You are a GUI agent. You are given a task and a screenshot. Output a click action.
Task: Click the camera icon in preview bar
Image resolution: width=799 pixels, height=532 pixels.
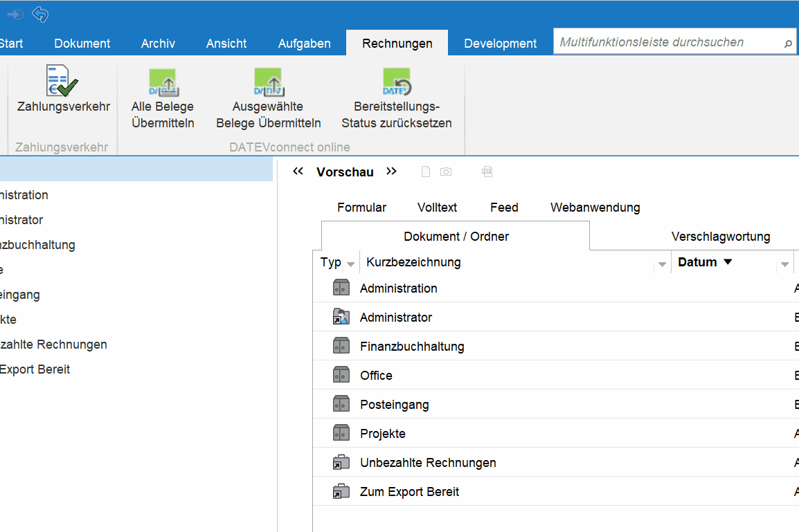(446, 172)
